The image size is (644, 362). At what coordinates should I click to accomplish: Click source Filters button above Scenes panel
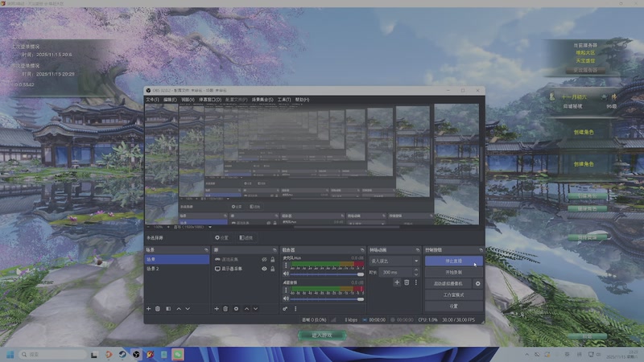pos(246,237)
